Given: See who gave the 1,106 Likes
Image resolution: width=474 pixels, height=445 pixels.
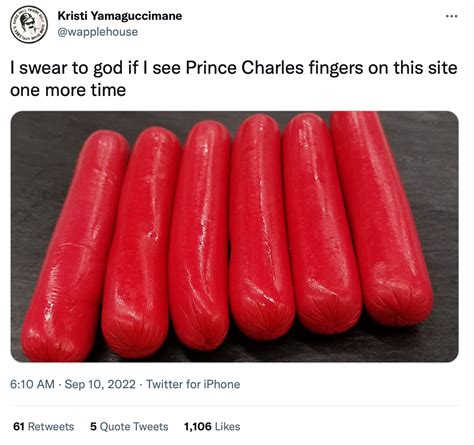Looking at the screenshot, I should pos(212,426).
